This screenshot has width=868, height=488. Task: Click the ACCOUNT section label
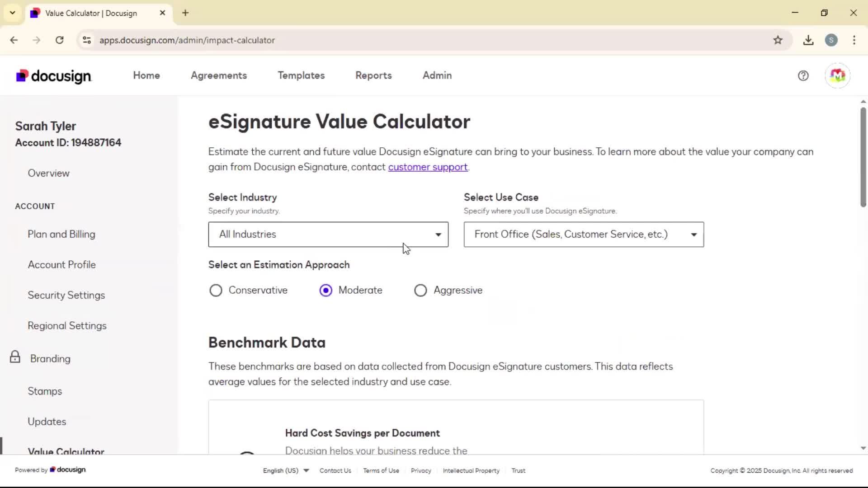pyautogui.click(x=35, y=206)
